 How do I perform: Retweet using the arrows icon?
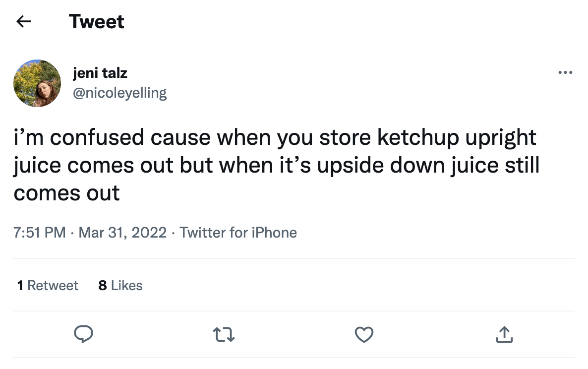(x=224, y=335)
